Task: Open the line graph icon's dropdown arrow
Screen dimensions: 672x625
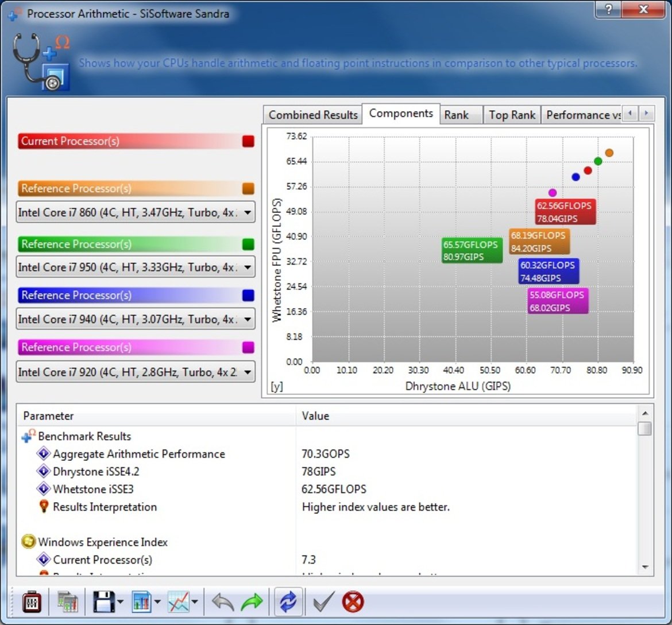Action: click(x=195, y=602)
